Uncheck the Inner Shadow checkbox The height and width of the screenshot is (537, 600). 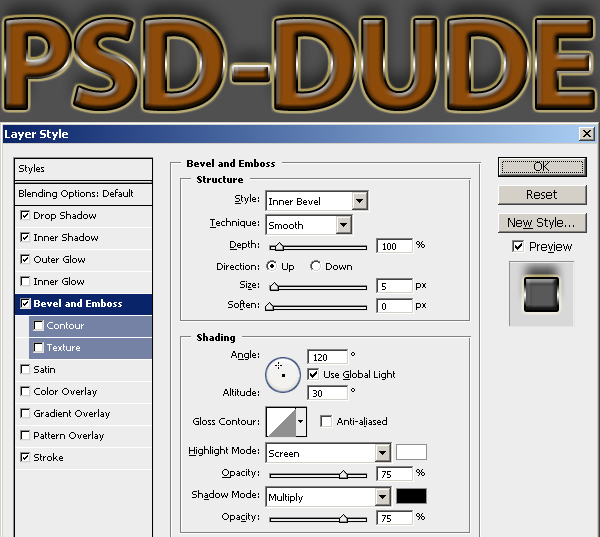(x=25, y=237)
